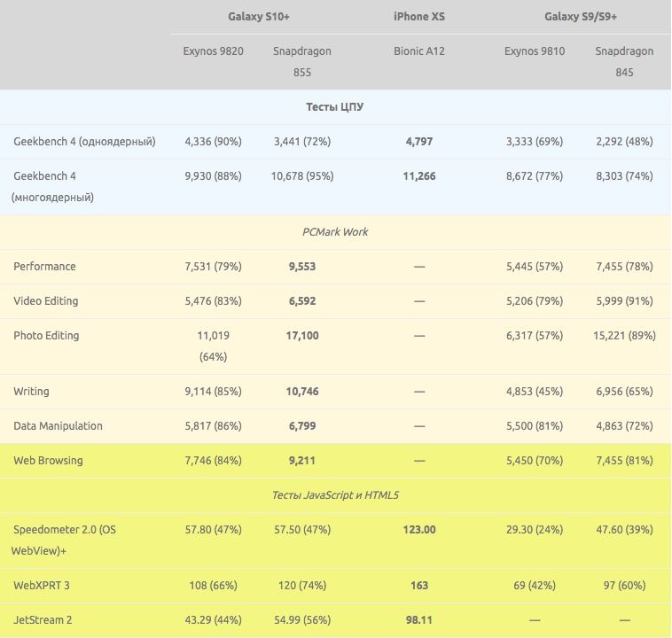Select the Snapdragon 855 subheader
The height and width of the screenshot is (638, 672).
(x=302, y=62)
